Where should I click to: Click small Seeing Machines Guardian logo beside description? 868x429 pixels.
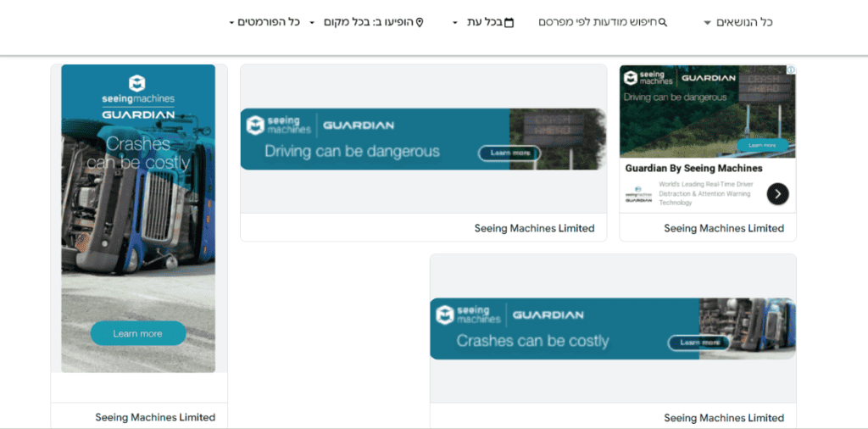(x=638, y=194)
